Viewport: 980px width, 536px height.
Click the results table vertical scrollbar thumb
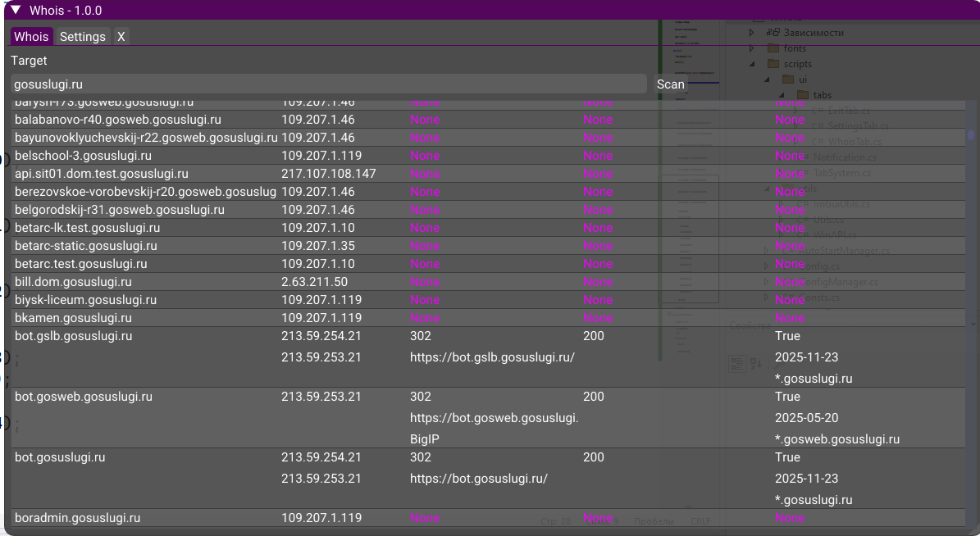coord(971,134)
